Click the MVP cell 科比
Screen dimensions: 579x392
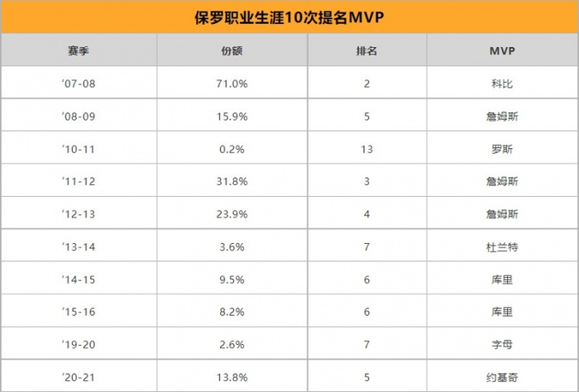tap(501, 84)
